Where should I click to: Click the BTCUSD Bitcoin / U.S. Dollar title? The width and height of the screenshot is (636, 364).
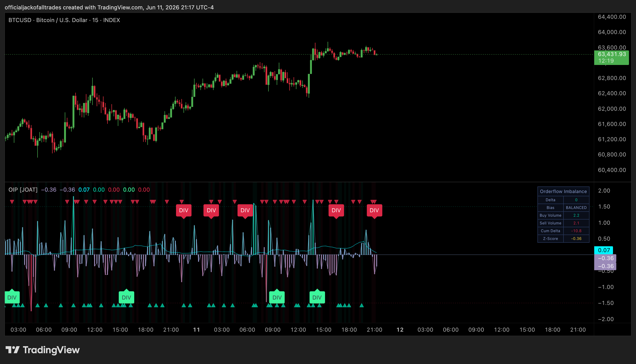tap(64, 20)
